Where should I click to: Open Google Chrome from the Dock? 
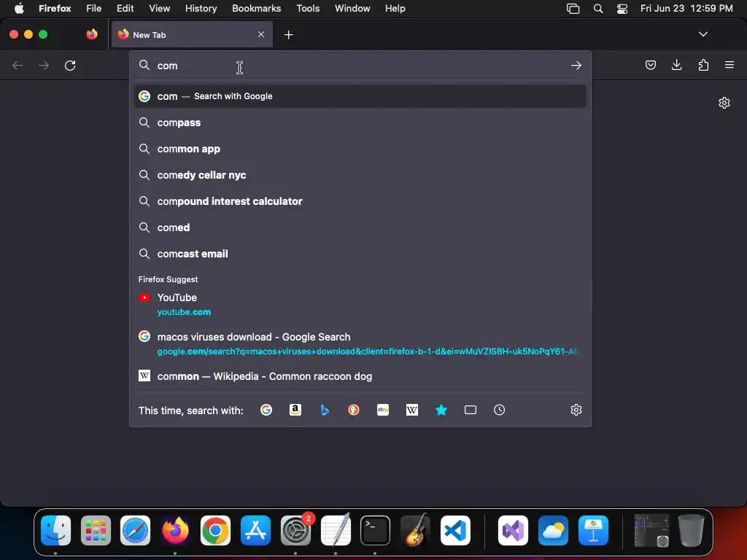[215, 530]
